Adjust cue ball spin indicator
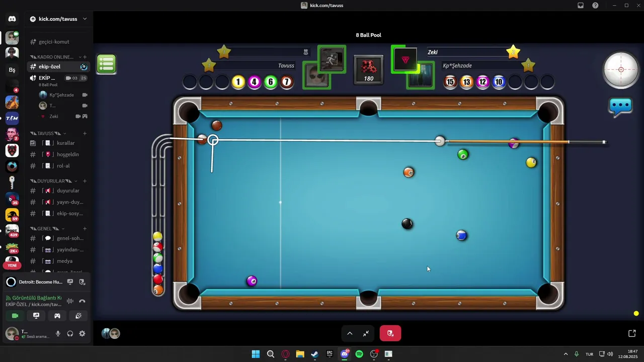This screenshot has height=362, width=644. tap(621, 70)
